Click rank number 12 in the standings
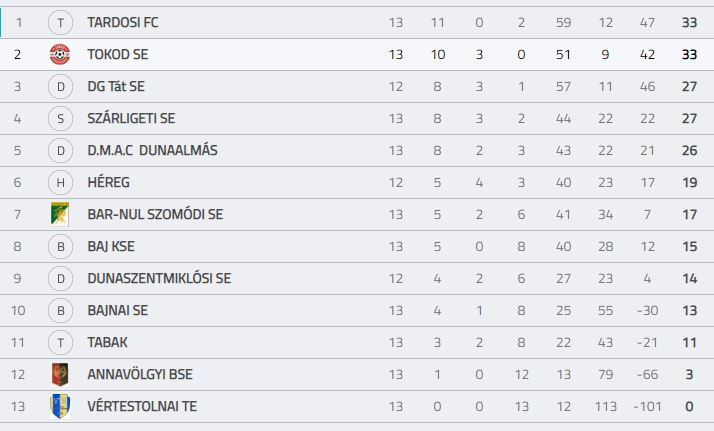The height and width of the screenshot is (431, 714). point(18,375)
